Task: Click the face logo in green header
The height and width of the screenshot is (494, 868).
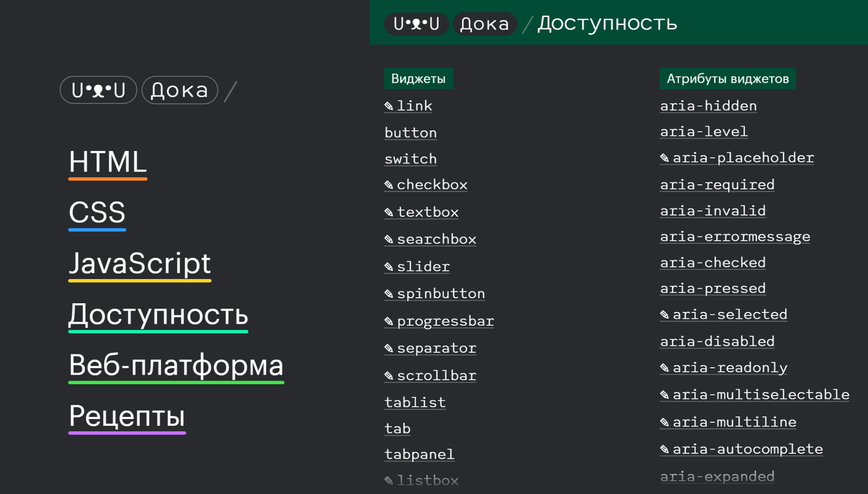Action: [416, 24]
